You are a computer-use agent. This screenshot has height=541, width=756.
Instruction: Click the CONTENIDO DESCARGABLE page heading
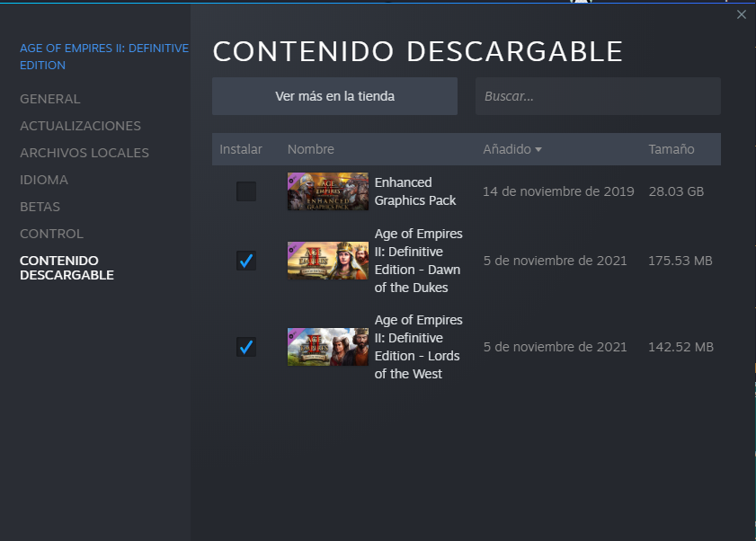pyautogui.click(x=418, y=51)
